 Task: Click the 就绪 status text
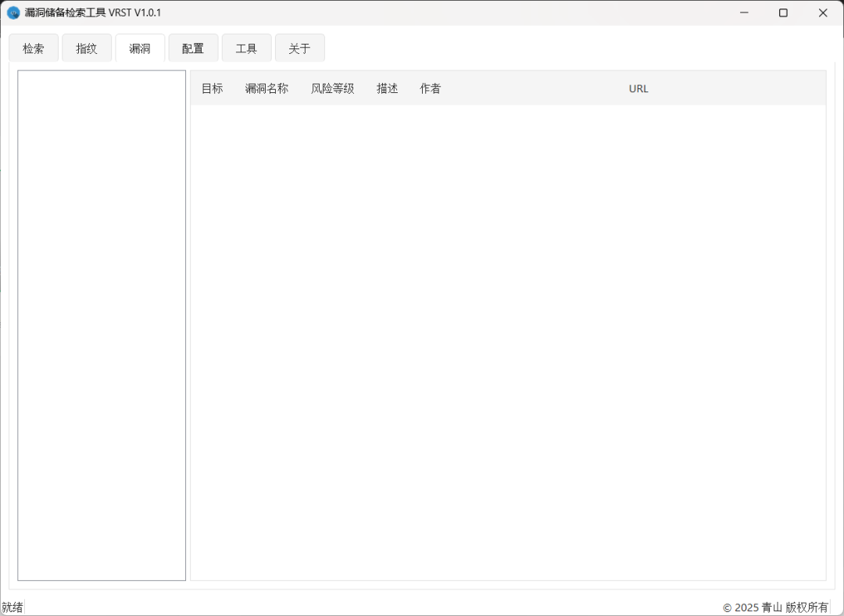coord(13,607)
